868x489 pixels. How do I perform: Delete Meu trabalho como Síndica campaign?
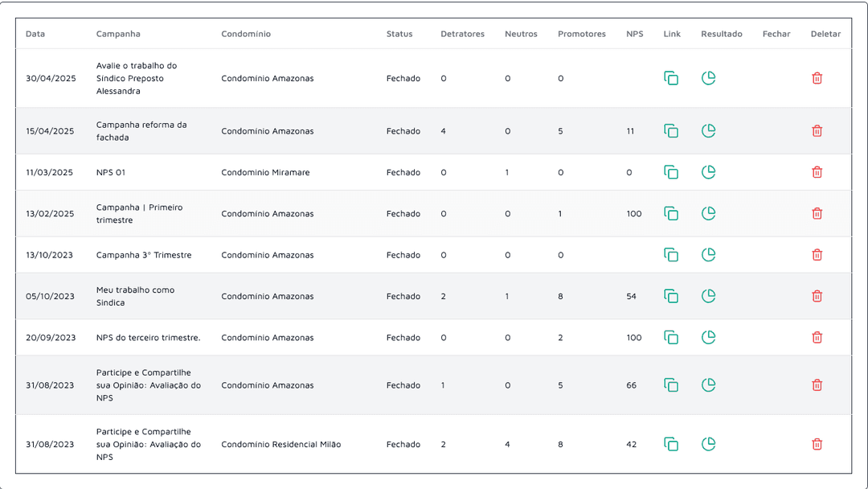(x=817, y=296)
